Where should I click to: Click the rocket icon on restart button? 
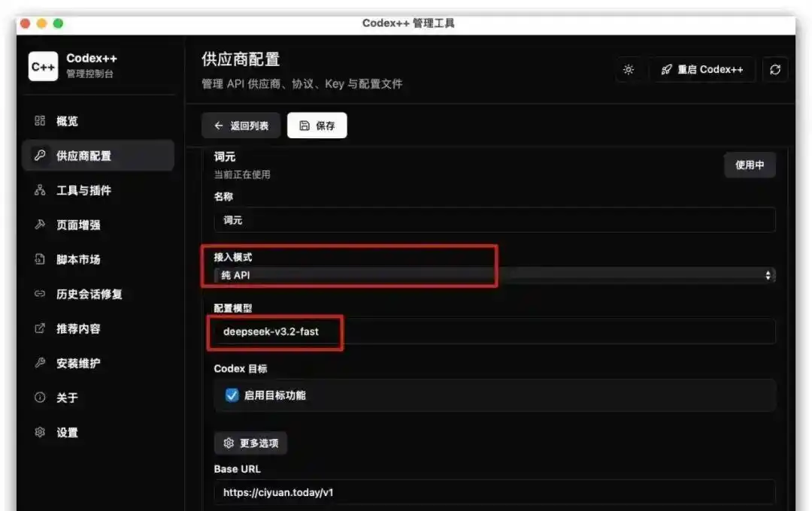pyautogui.click(x=666, y=69)
